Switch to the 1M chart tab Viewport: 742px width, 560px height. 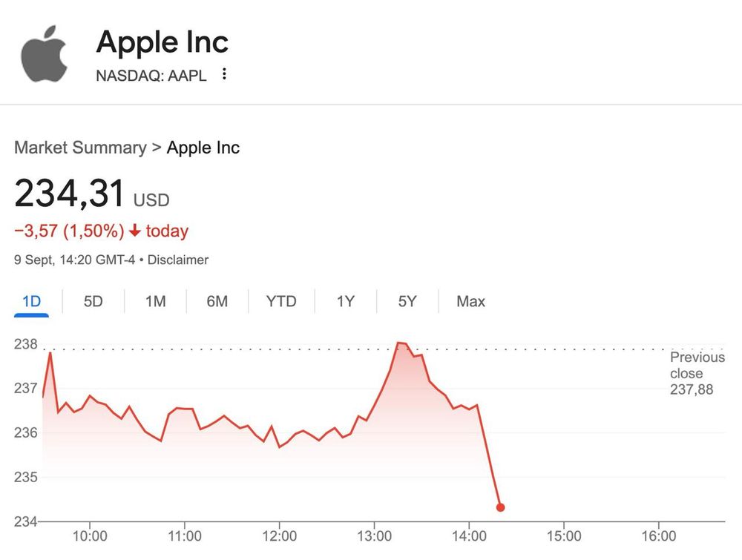155,301
